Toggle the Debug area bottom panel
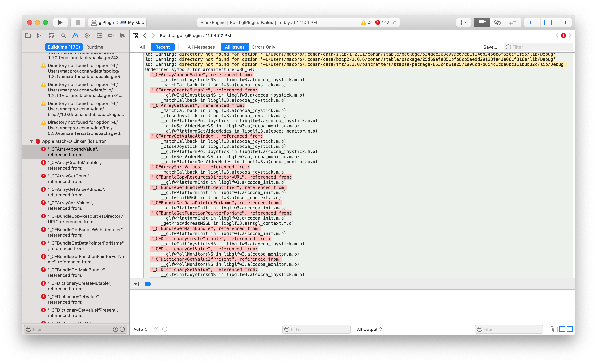This screenshot has width=597, height=364. pos(548,22)
